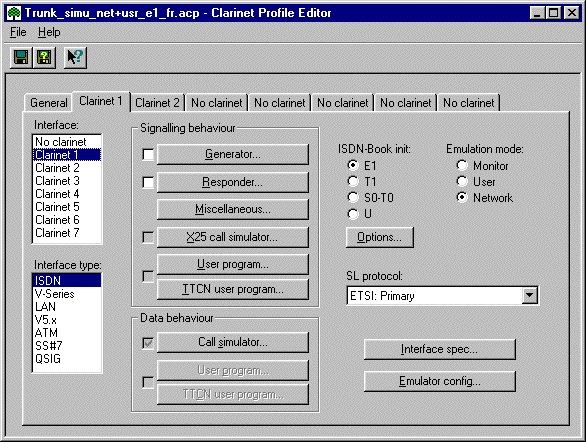This screenshot has height=442, width=586.
Task: Open the first No clarinet tab
Action: click(217, 103)
